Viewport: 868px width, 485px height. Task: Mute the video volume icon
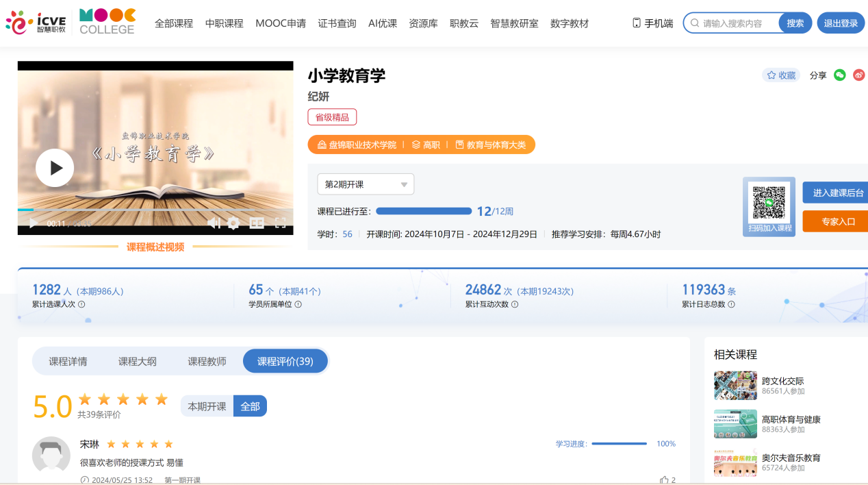click(x=214, y=223)
